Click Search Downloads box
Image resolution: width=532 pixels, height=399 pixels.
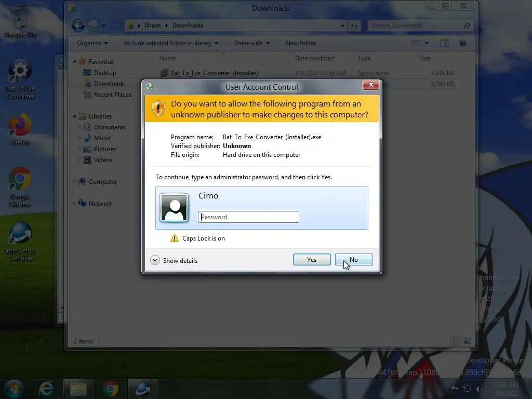point(420,25)
